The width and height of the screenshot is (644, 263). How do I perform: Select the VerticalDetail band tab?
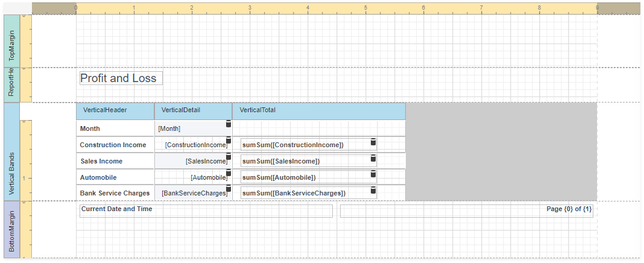pos(193,110)
